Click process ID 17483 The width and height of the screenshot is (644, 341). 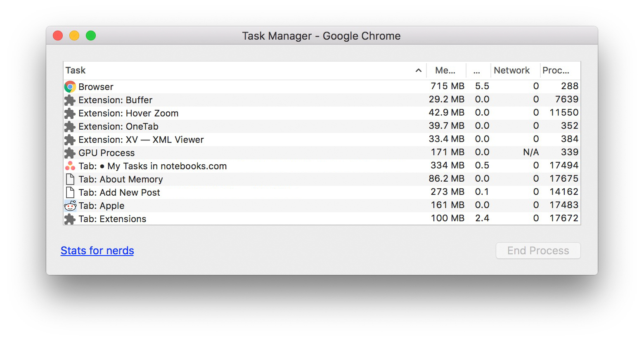pyautogui.click(x=564, y=205)
